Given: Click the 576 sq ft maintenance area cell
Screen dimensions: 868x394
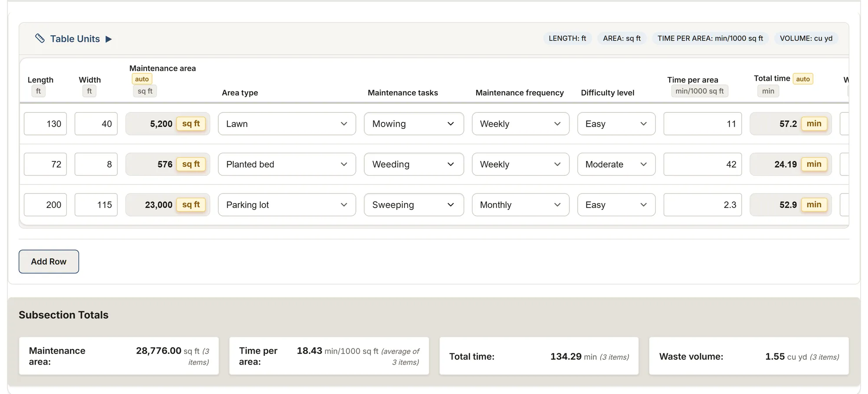Looking at the screenshot, I should tap(168, 164).
